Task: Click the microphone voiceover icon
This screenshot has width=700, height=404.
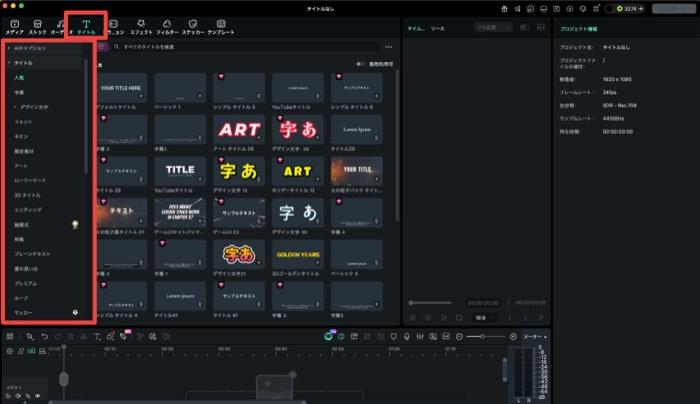Action: coord(406,336)
